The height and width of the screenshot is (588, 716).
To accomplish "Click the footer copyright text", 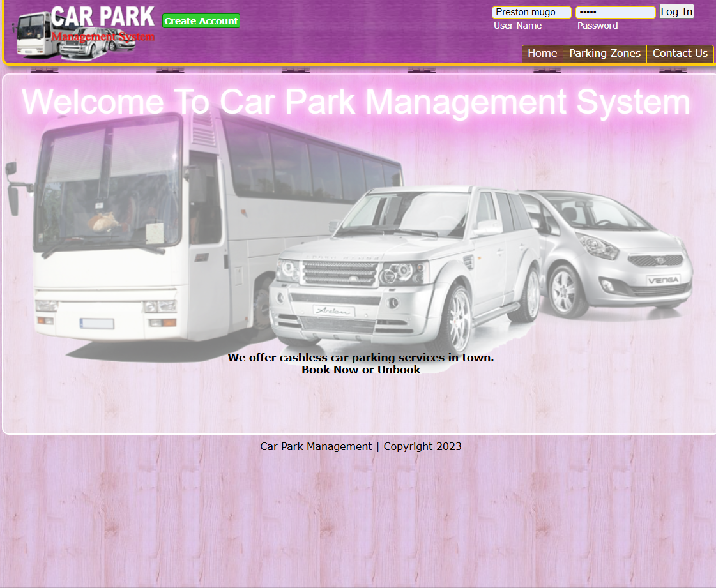I will (x=361, y=446).
